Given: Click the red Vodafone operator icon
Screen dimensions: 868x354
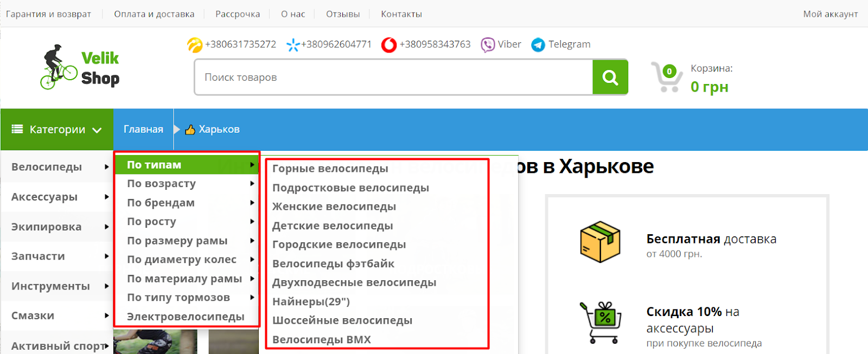Looking at the screenshot, I should (x=389, y=44).
